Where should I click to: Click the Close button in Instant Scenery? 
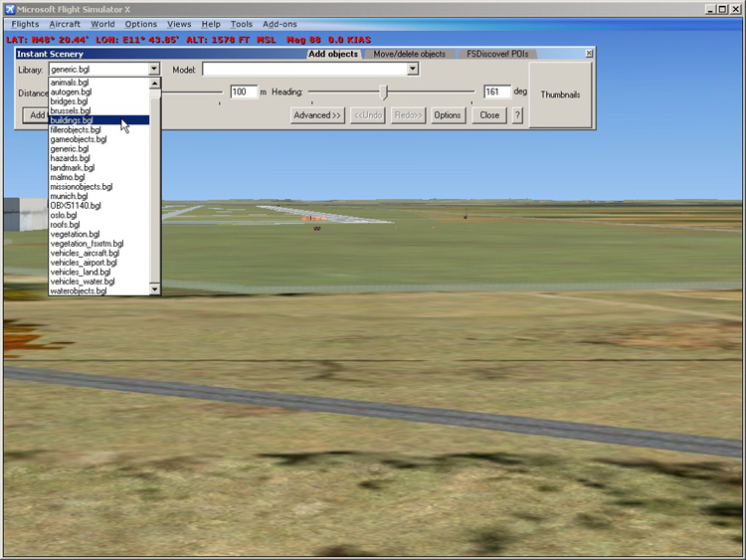coord(489,115)
